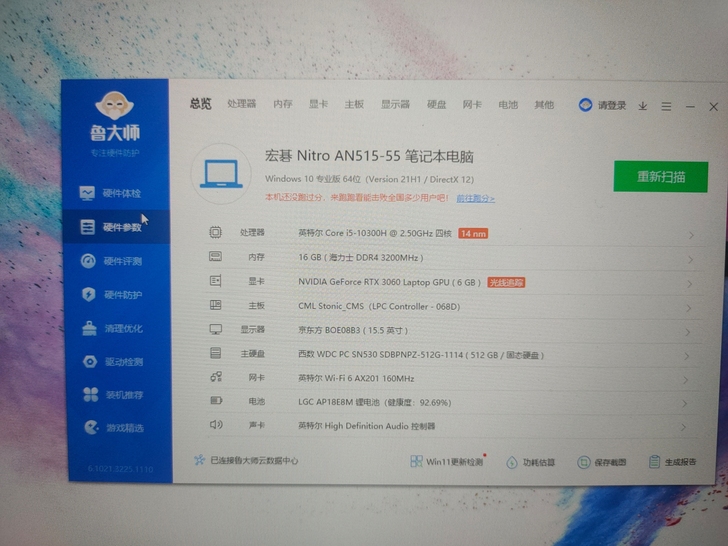
Task: Click the WDC PC SN530 disk text
Action: click(x=421, y=355)
